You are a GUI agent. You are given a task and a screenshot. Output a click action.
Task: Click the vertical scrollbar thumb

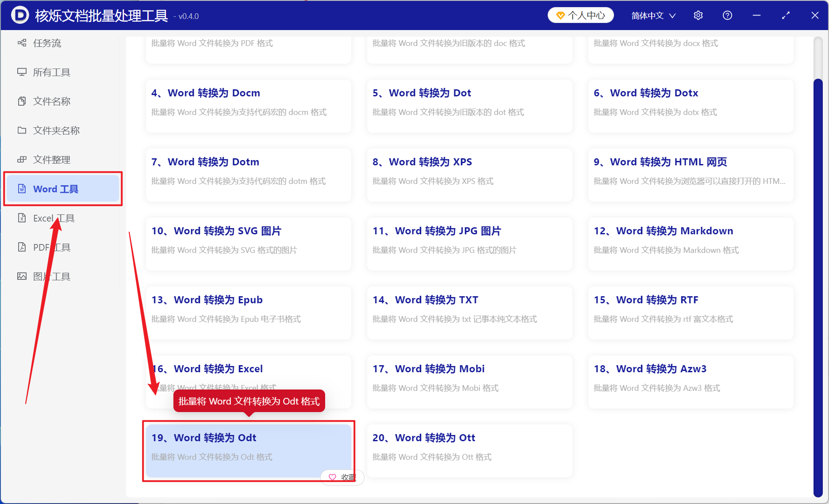point(818,287)
